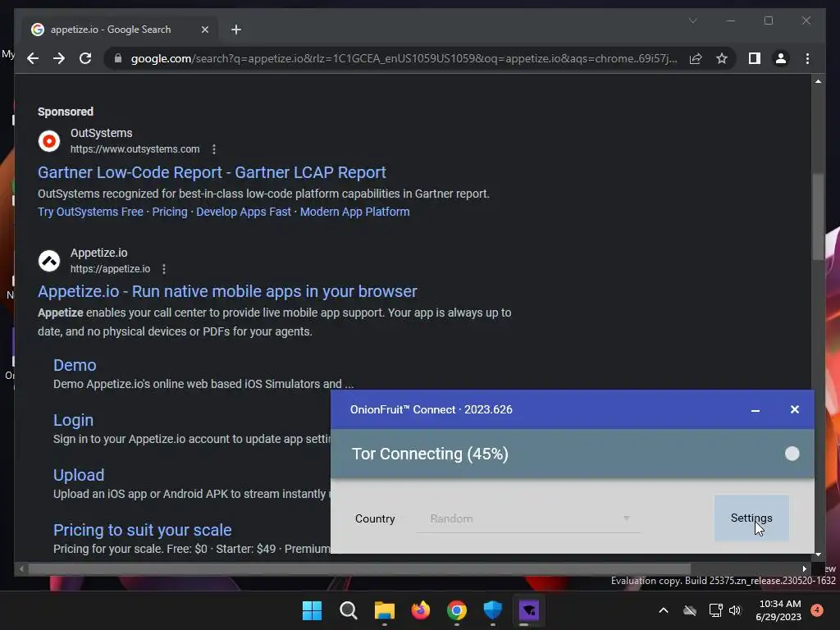This screenshot has height=630, width=840.
Task: Open the clock and calendar
Action: (x=778, y=610)
